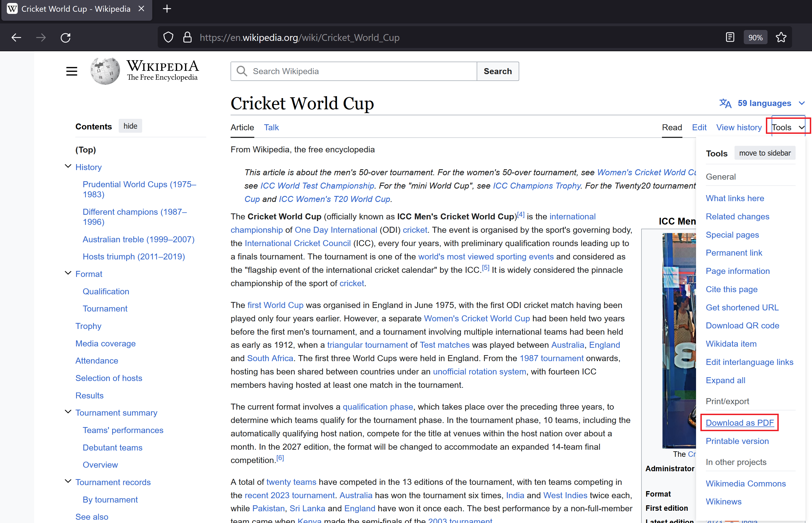Image resolution: width=812 pixels, height=523 pixels.
Task: Click the Search button
Action: click(497, 71)
